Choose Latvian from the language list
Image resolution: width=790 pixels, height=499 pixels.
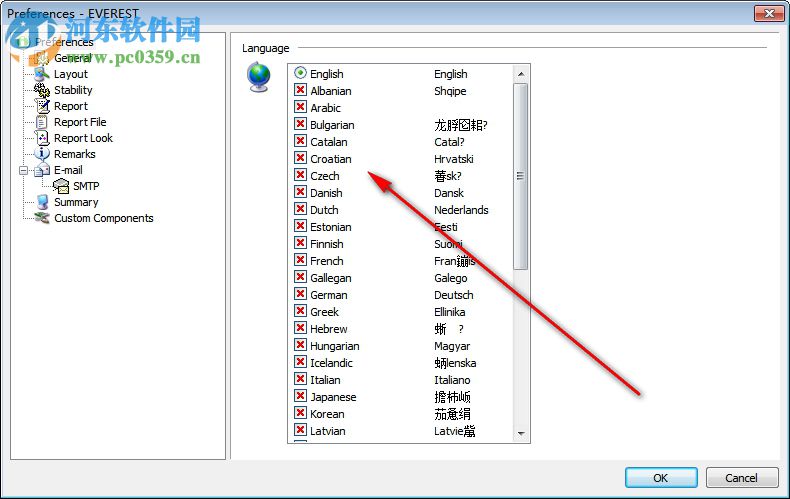point(328,431)
